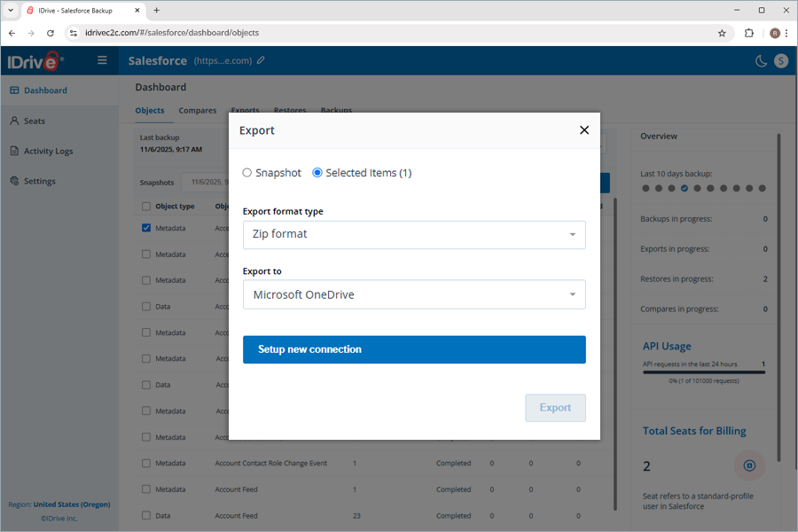Click the Setup new connection button

tap(414, 349)
